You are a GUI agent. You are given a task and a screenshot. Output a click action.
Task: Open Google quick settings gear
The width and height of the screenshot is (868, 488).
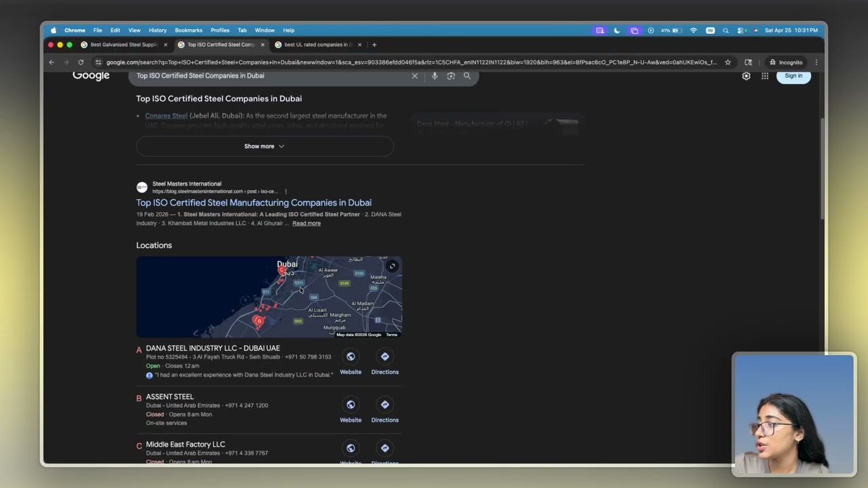746,76
